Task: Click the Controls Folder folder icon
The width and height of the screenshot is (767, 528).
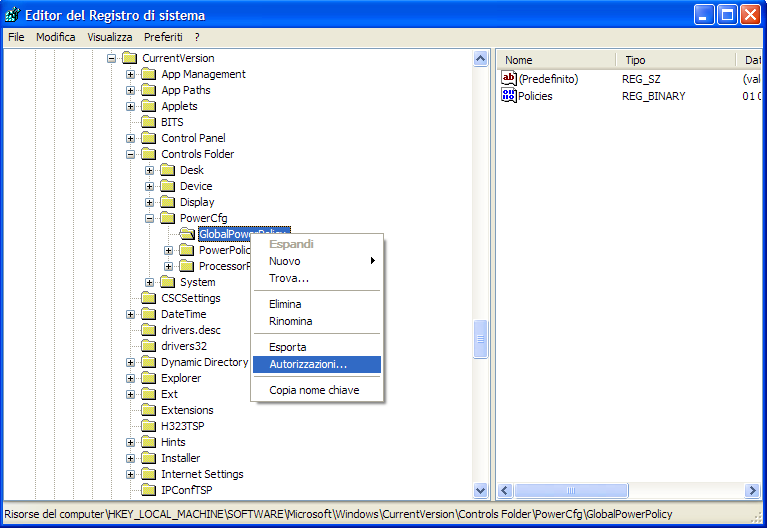Action: tap(149, 154)
